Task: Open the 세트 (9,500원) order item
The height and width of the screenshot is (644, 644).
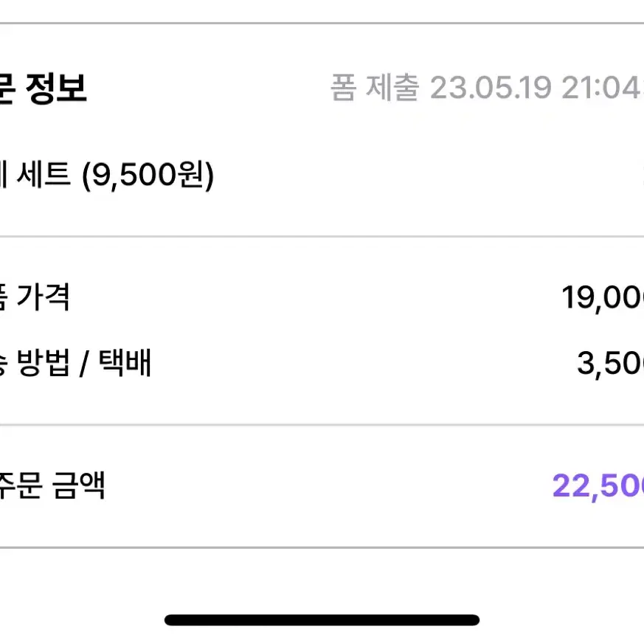Action: point(107,176)
